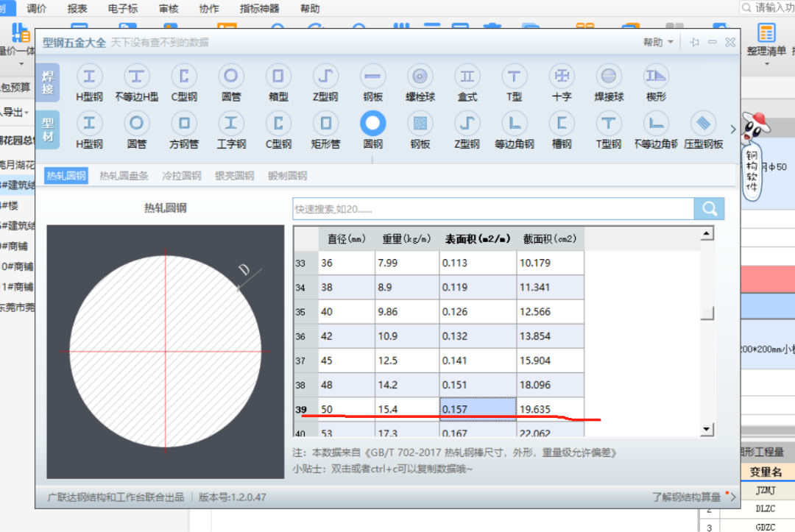Click 了解钢结构算量 link
The image size is (795, 532).
click(686, 497)
